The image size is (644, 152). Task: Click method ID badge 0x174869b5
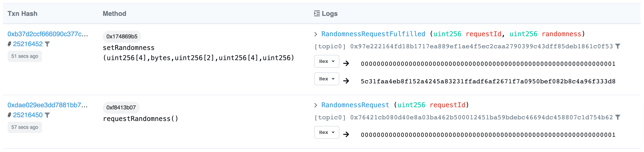click(122, 37)
